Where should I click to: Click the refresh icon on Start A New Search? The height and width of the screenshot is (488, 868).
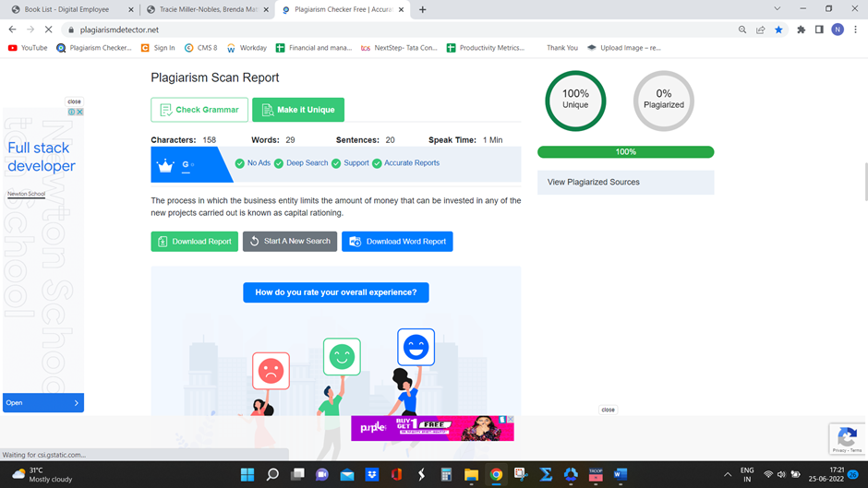pos(254,242)
